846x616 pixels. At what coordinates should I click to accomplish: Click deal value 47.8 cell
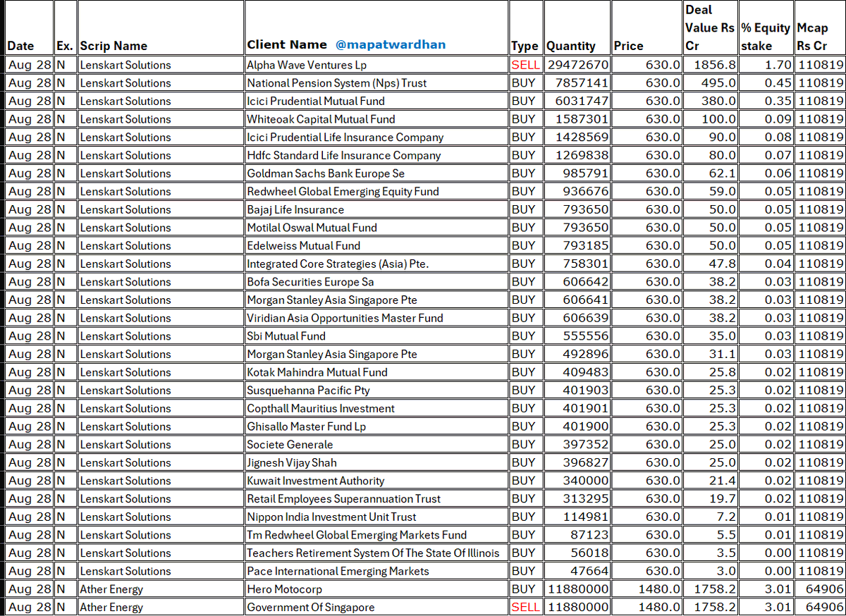pyautogui.click(x=710, y=264)
